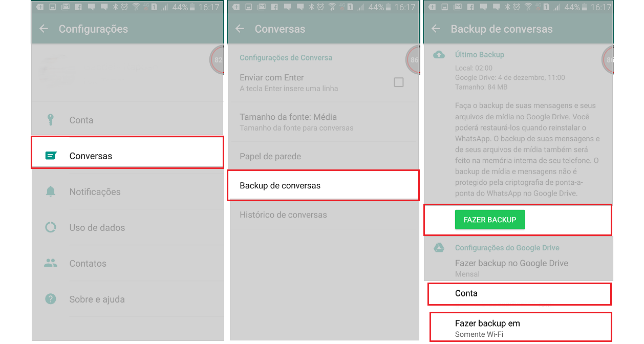Open Histórico de conversas entry
The image size is (644, 344).
323,215
